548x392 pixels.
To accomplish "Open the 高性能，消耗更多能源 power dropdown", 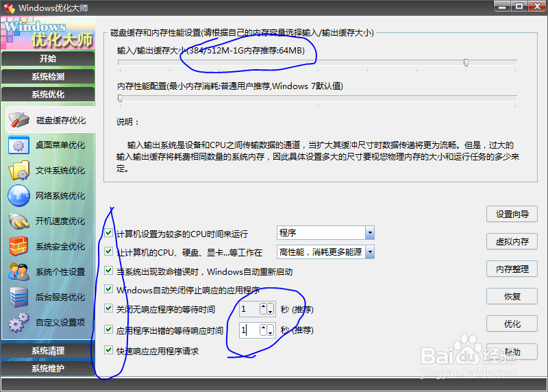I will 370,252.
